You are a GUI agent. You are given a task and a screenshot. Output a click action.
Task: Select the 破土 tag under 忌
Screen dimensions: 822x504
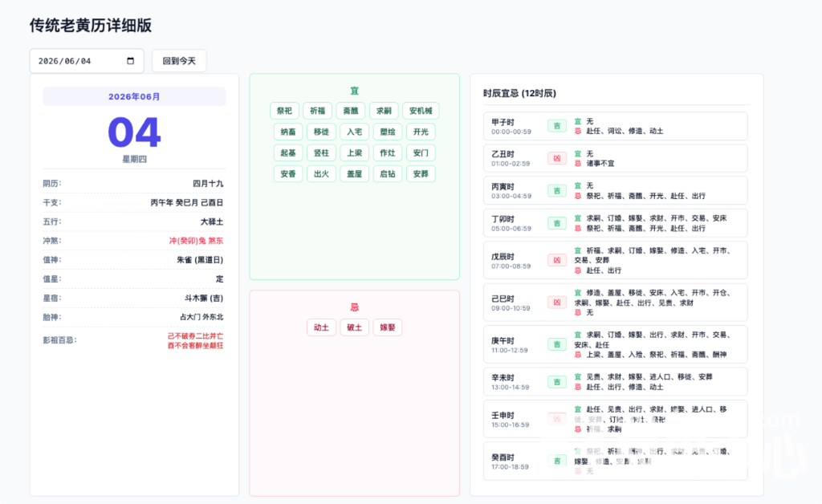click(354, 327)
